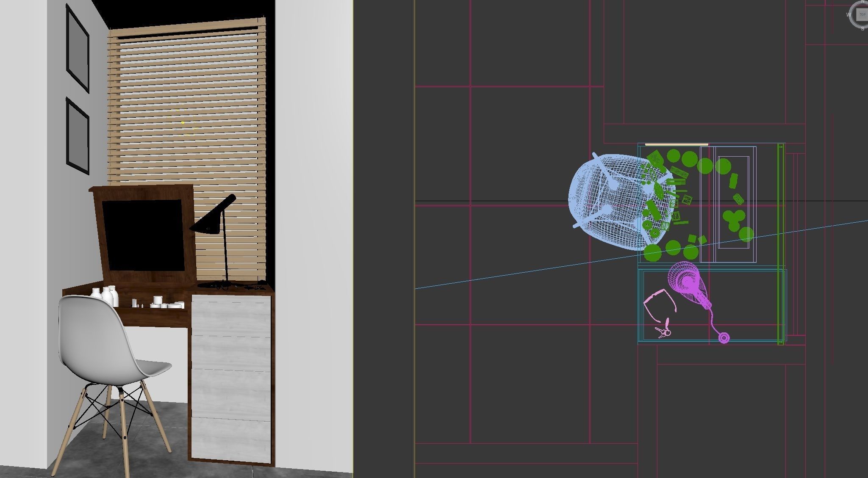Screen dimensions: 868x478
Task: Click the S compass label on ViewCube
Action: click(862, 29)
